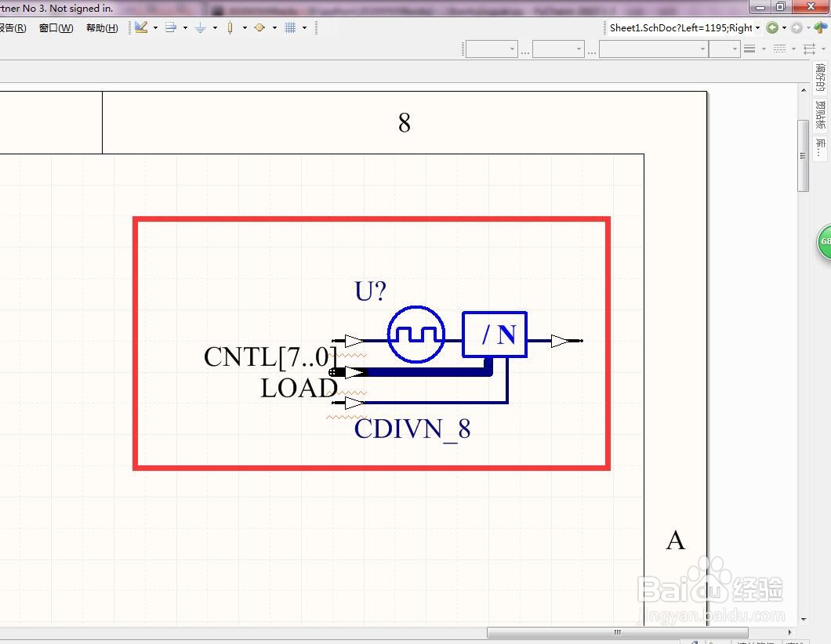
Task: Click the clock waveform circle symbol
Action: 416,335
